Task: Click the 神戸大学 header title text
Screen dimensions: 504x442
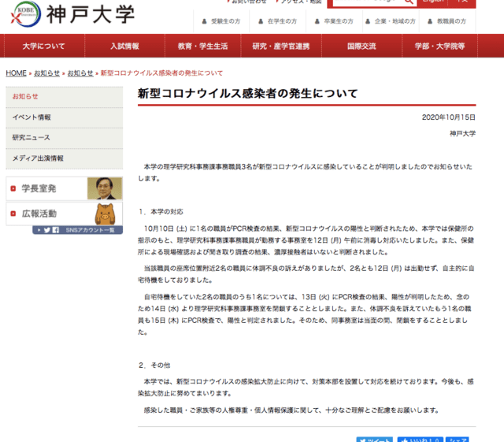Action: click(91, 15)
